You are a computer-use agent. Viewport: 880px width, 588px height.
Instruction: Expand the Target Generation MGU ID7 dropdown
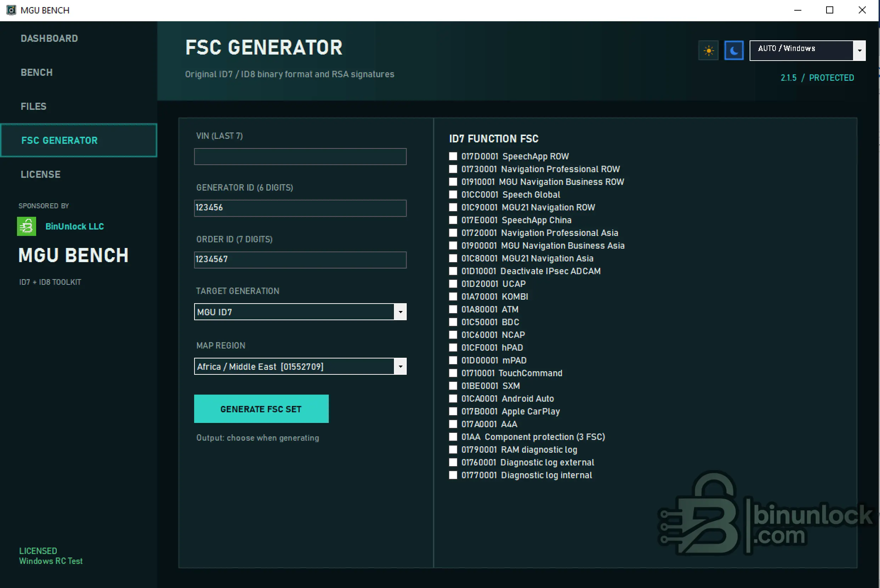coord(300,312)
